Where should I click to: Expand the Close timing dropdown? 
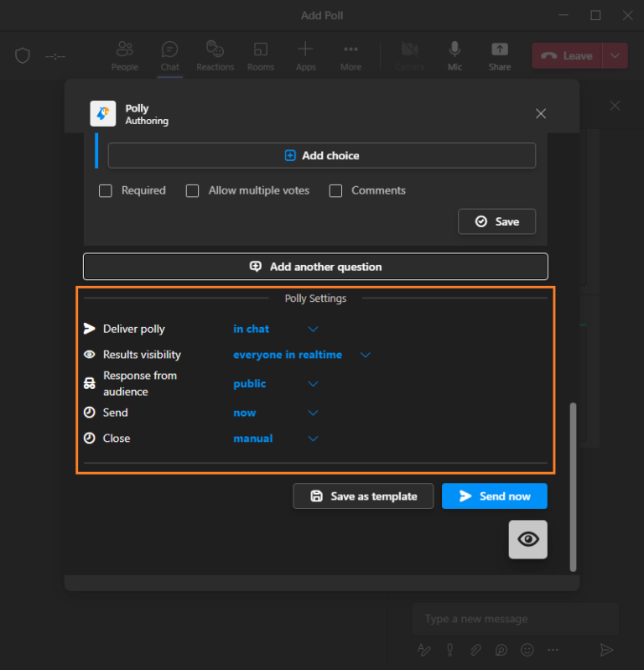coord(314,439)
